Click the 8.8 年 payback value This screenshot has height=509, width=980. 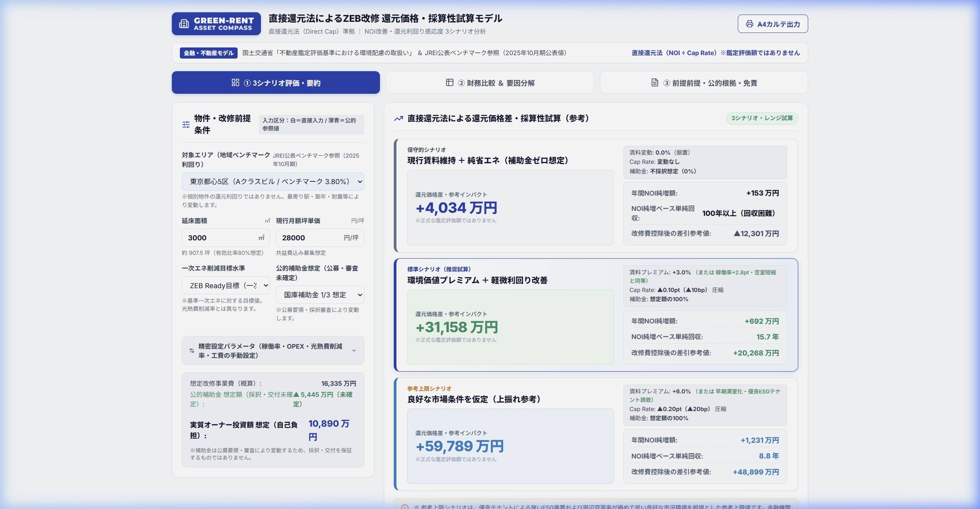[769, 456]
